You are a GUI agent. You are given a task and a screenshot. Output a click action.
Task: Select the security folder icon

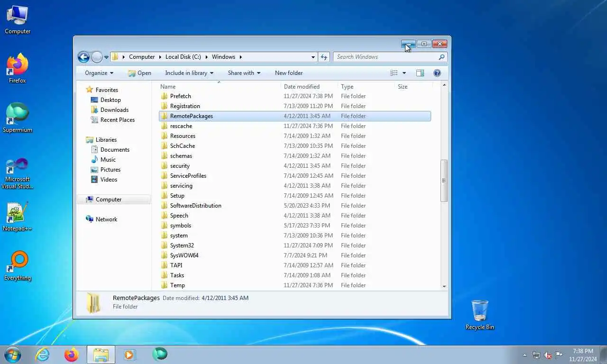coord(164,166)
